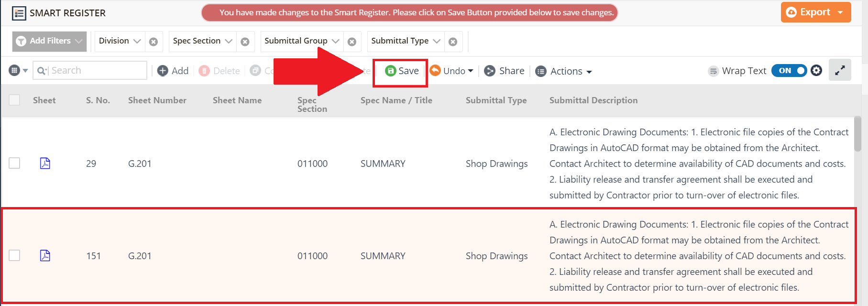
Task: Check the select-all checkbox in header row
Action: [x=14, y=100]
